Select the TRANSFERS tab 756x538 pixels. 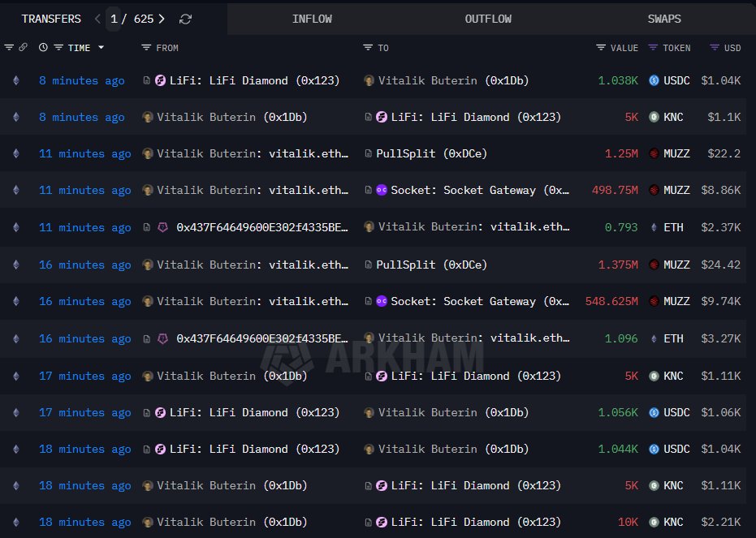[51, 19]
